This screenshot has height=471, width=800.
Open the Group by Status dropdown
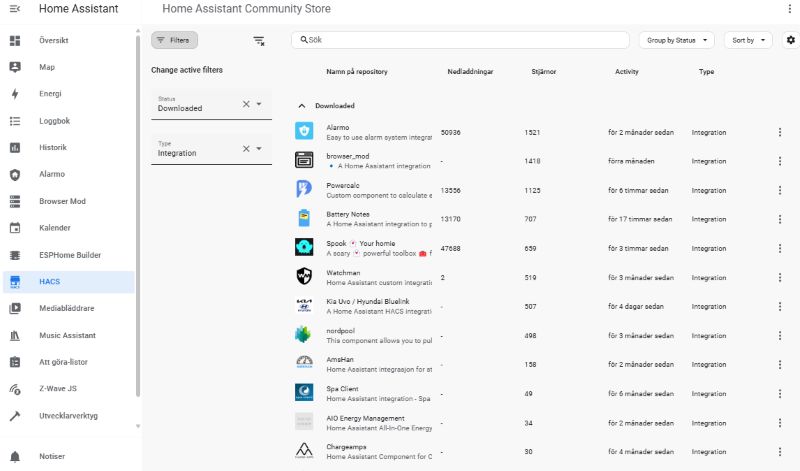(x=677, y=40)
